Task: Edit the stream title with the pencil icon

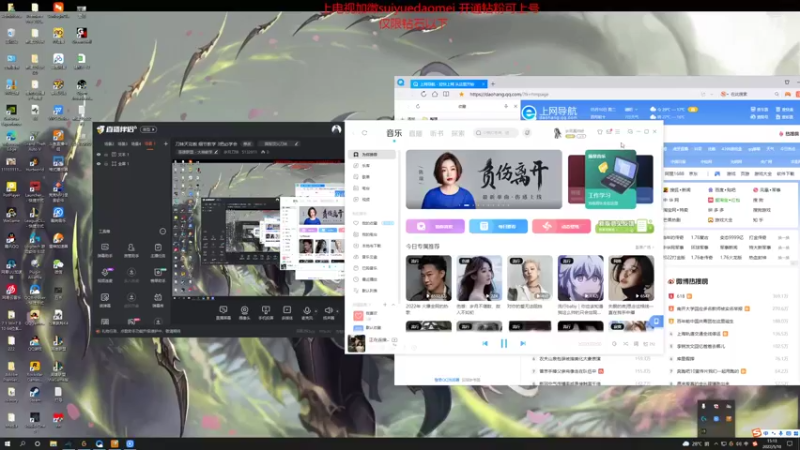Action: 297,144
